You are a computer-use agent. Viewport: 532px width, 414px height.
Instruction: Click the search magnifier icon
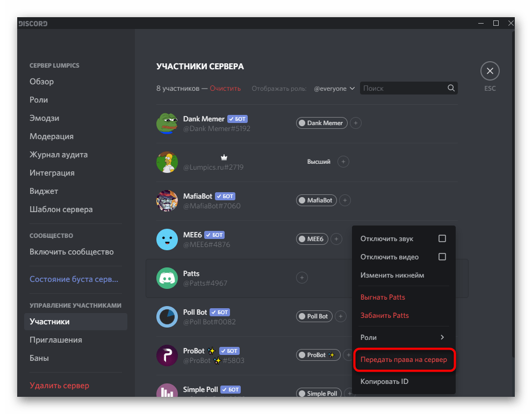451,88
